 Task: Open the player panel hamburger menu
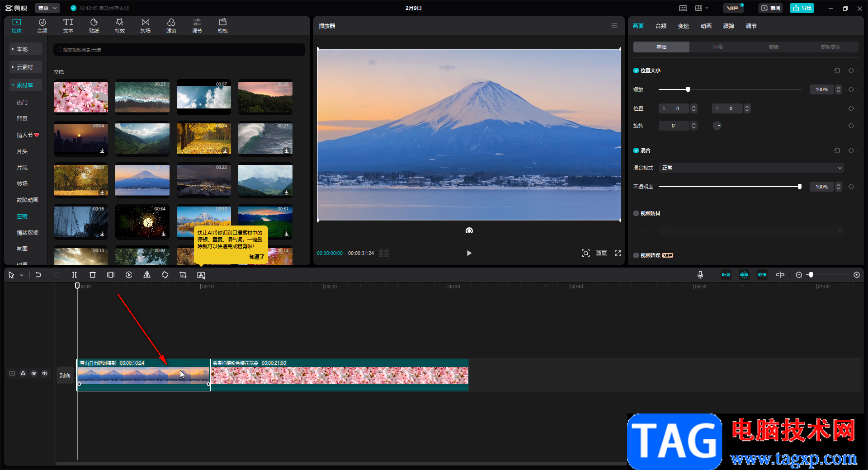(x=614, y=26)
